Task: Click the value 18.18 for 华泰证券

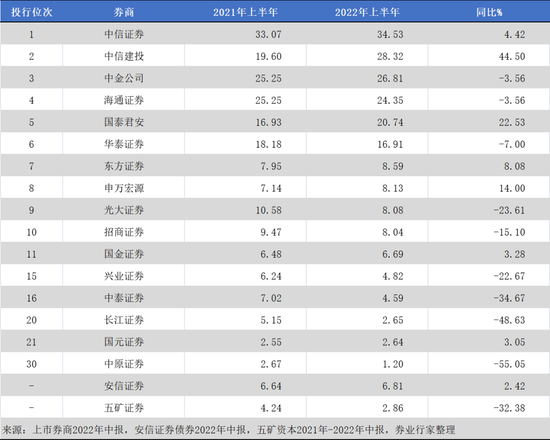Action: [x=268, y=144]
